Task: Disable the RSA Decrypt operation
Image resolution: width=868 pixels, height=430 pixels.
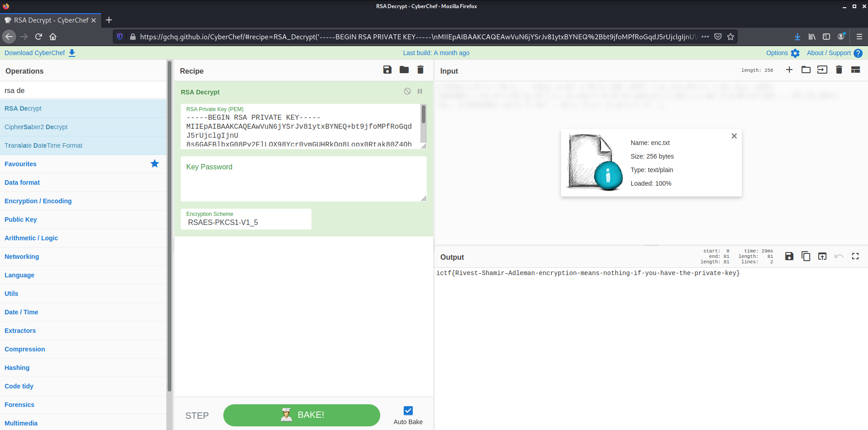Action: (x=407, y=91)
